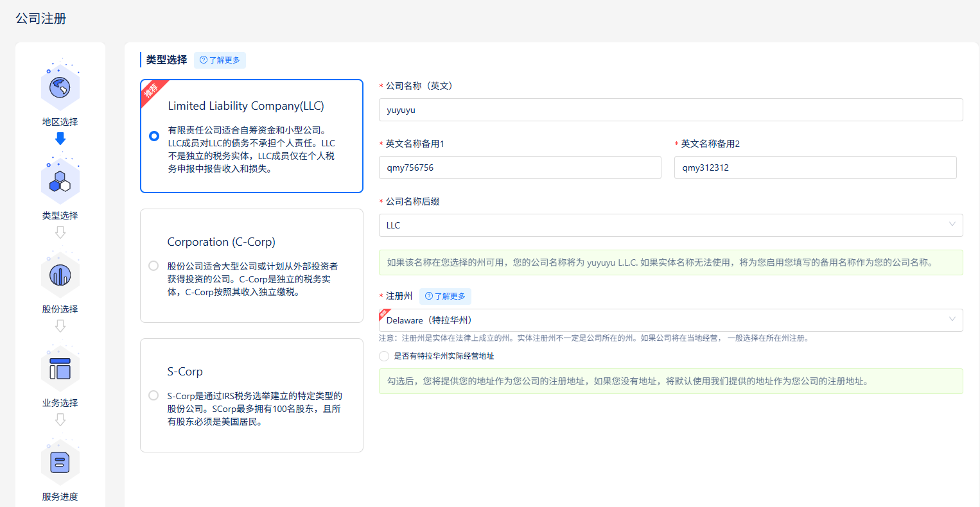980x507 pixels.
Task: Click the question icon in 注册州 了解更多
Action: click(429, 296)
